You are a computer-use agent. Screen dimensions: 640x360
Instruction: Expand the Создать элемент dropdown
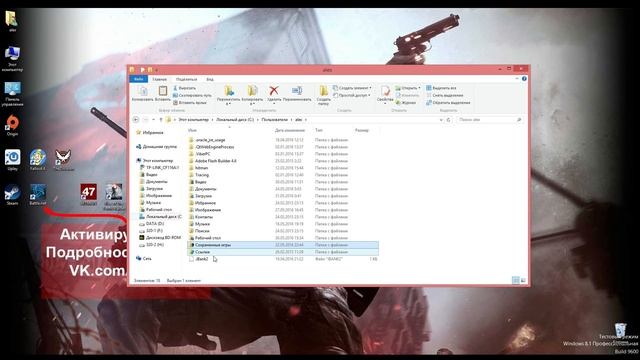click(352, 88)
